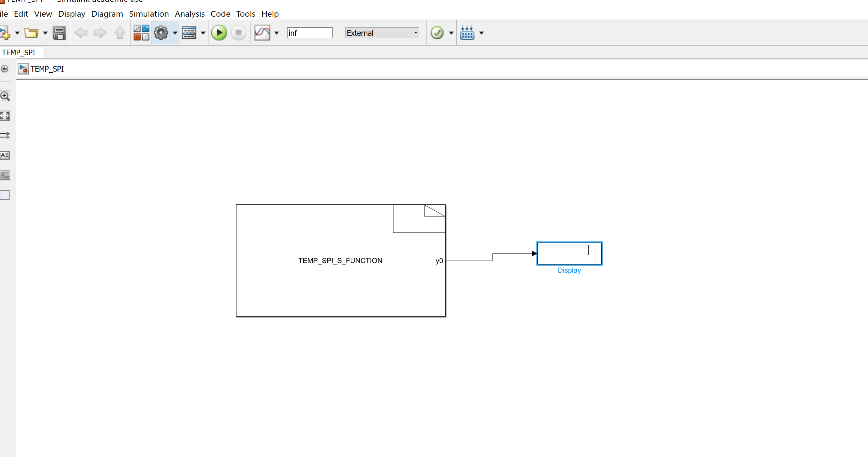The image size is (868, 457).
Task: Click the Up to Parent arrow
Action: (x=119, y=33)
